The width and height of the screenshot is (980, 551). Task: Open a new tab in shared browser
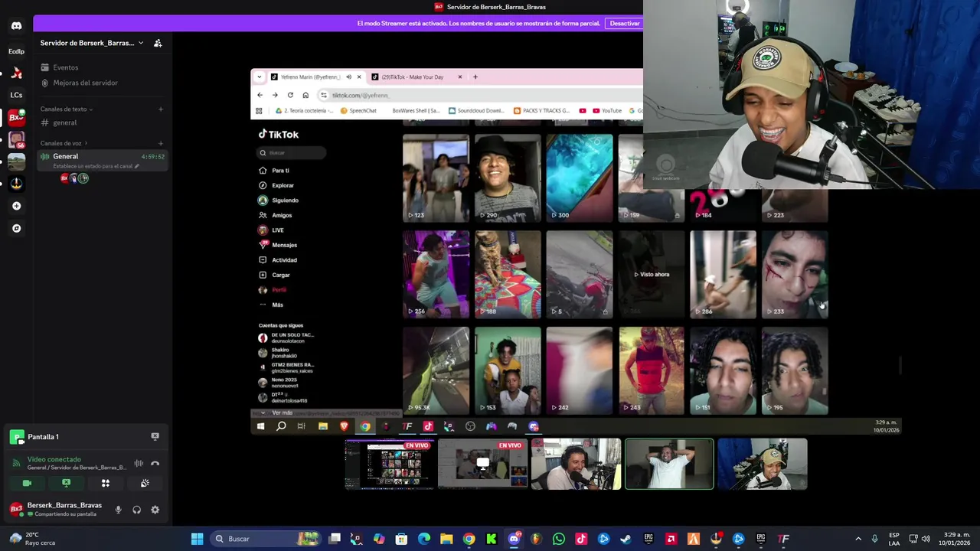(x=475, y=77)
